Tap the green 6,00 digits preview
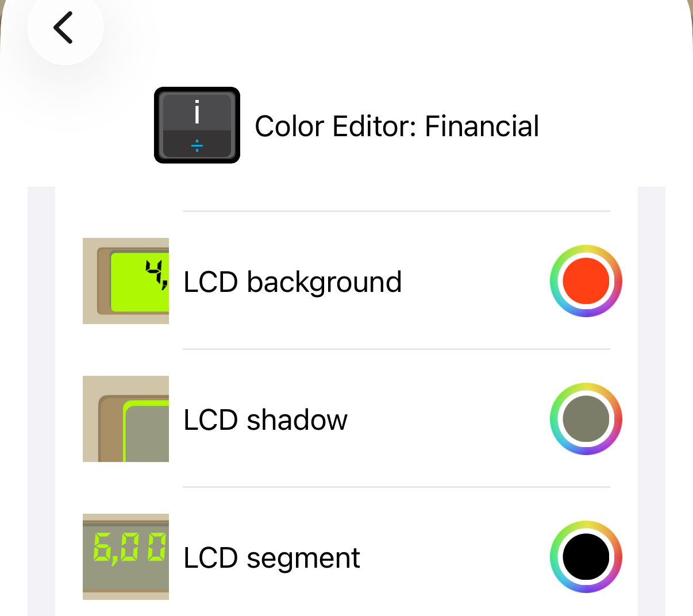 [130, 547]
